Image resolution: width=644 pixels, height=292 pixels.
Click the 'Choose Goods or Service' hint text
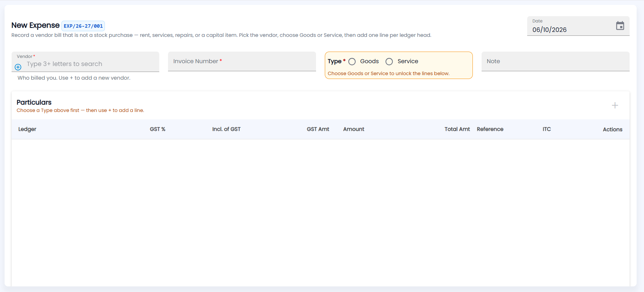(x=389, y=73)
